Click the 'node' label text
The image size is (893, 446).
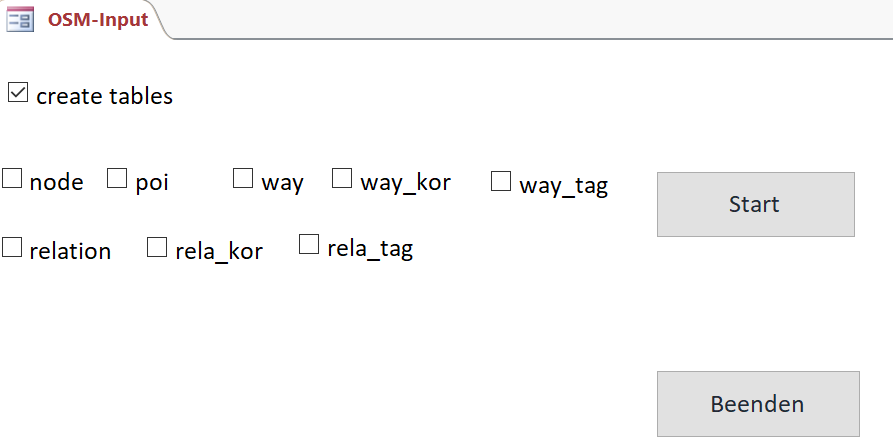56,182
